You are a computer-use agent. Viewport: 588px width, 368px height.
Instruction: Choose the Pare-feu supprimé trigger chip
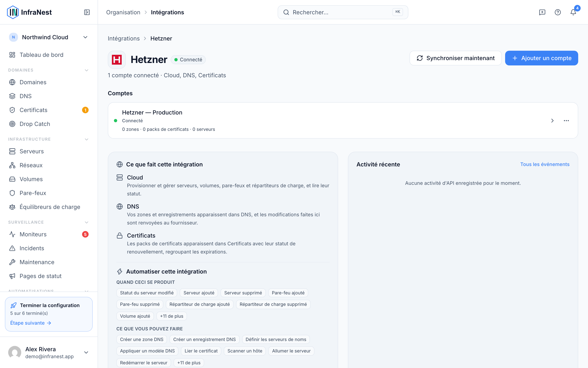pos(140,304)
